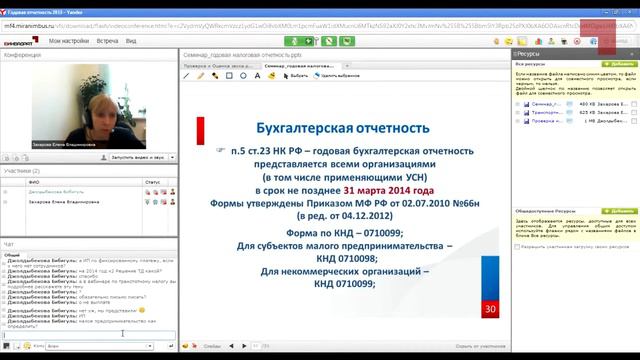Click user role icon for Захарова Елена Владимировна

click(x=173, y=202)
